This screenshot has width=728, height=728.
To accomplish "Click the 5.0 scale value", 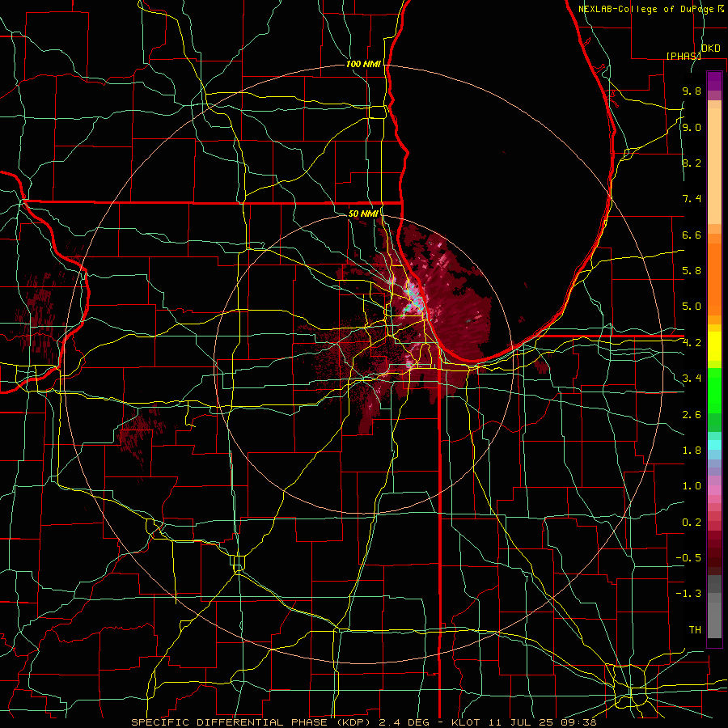I will click(692, 307).
